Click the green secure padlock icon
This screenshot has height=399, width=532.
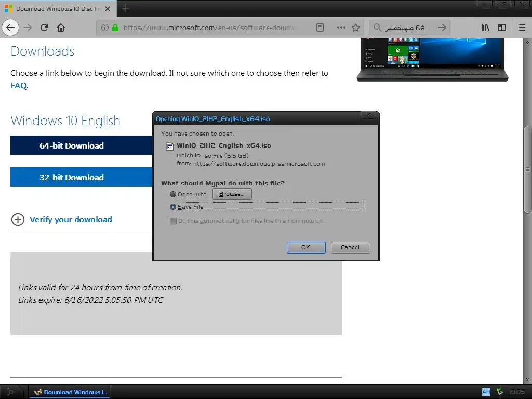tap(115, 28)
